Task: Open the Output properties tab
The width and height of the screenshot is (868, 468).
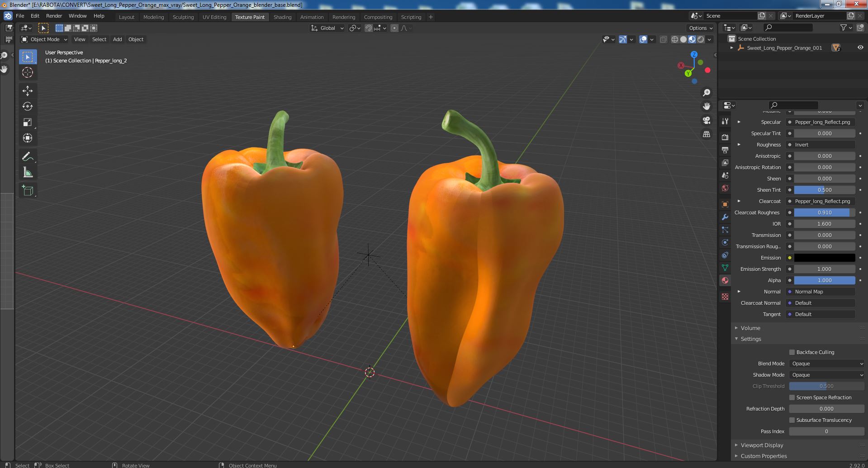Action: pyautogui.click(x=725, y=150)
